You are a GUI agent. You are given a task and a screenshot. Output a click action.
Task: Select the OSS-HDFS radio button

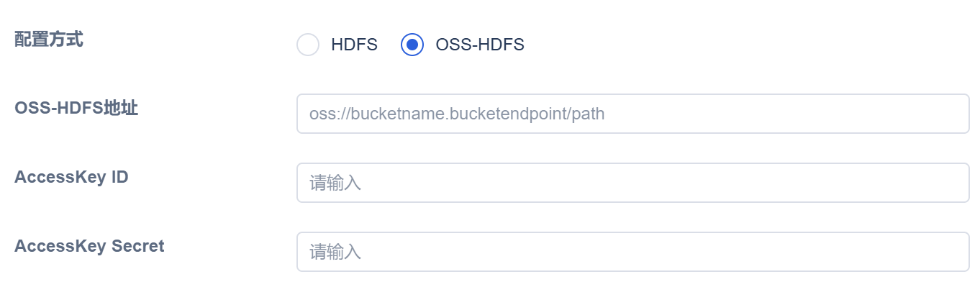point(412,45)
